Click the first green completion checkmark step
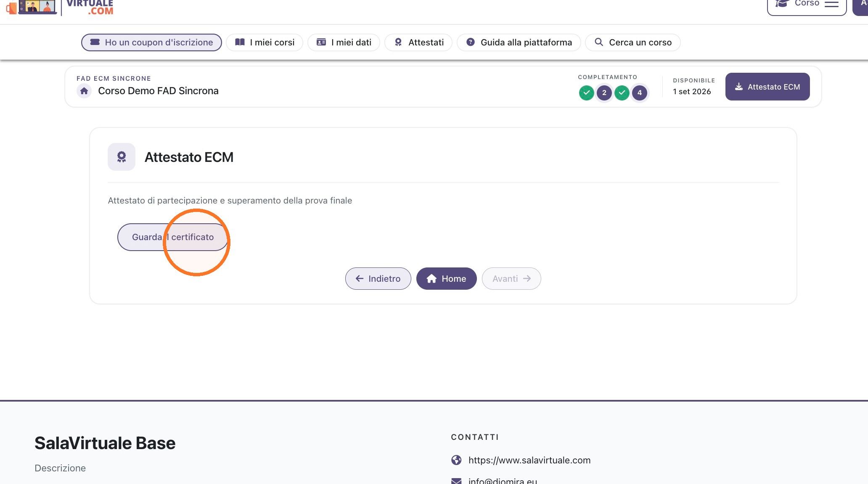 pos(586,93)
